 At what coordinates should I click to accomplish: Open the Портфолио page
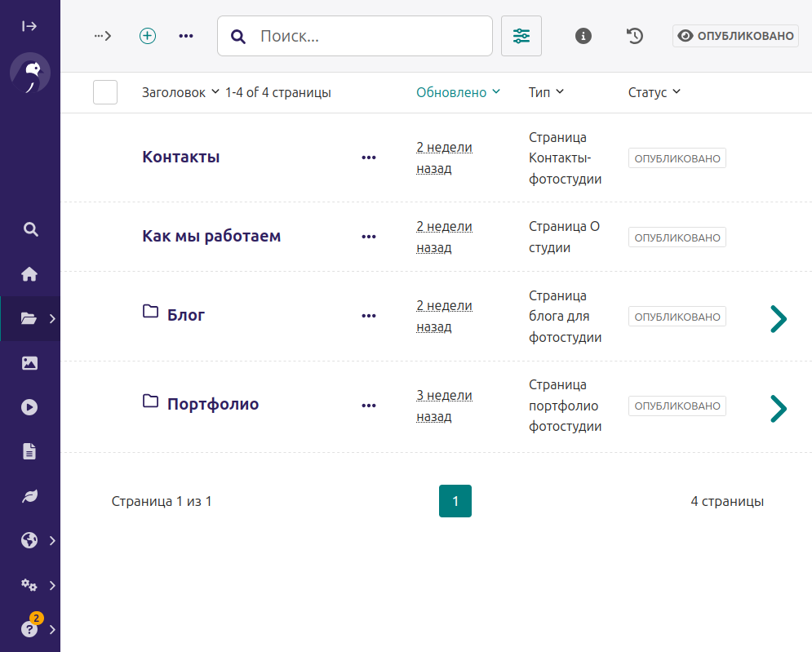tap(213, 405)
